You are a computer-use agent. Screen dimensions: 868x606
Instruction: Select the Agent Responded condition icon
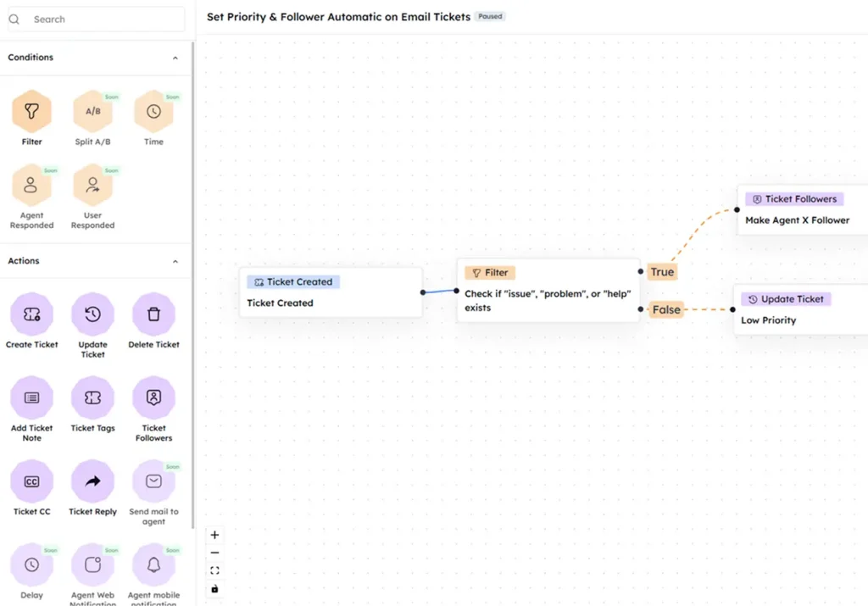pos(31,185)
